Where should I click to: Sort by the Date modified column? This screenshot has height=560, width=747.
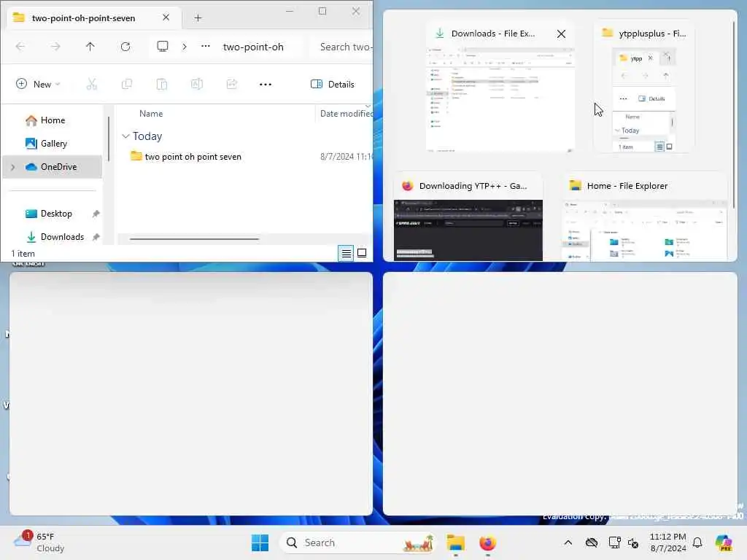(345, 114)
